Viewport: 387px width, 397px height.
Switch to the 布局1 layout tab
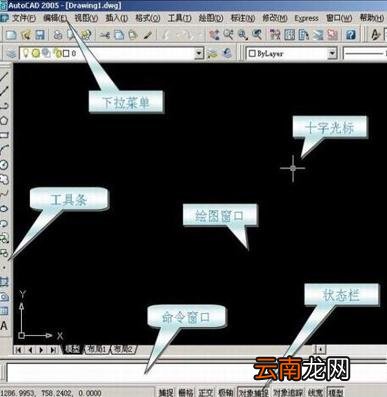(x=97, y=349)
